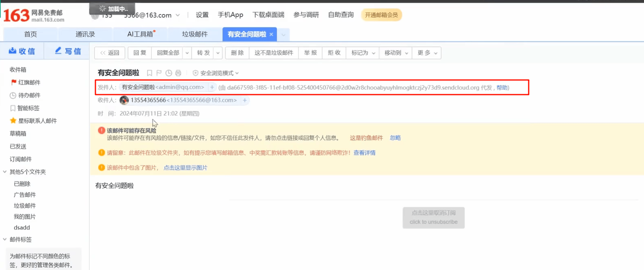
Task: Click the red risk warning icon
Action: tap(102, 130)
